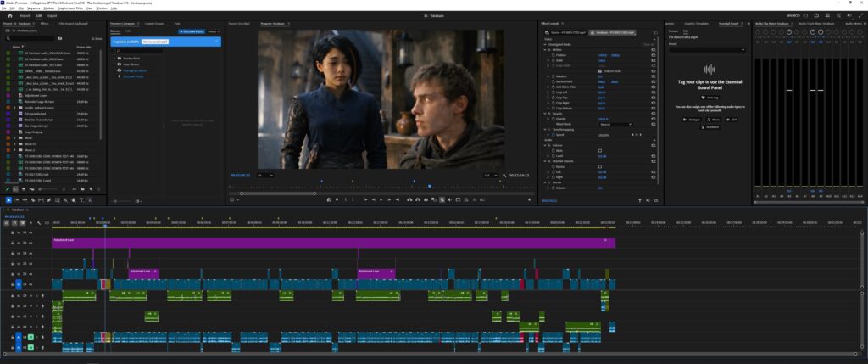The height and width of the screenshot is (364, 868).
Task: Open the Sequence menu
Action: [34, 8]
